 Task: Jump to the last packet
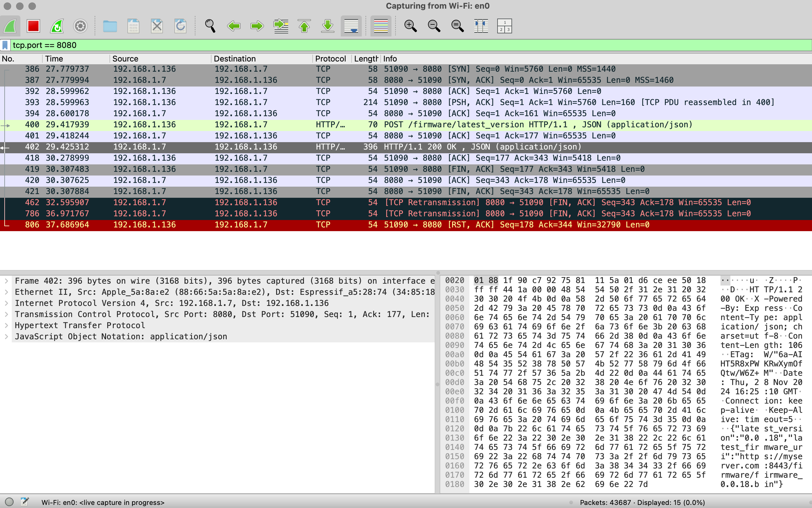click(x=328, y=26)
